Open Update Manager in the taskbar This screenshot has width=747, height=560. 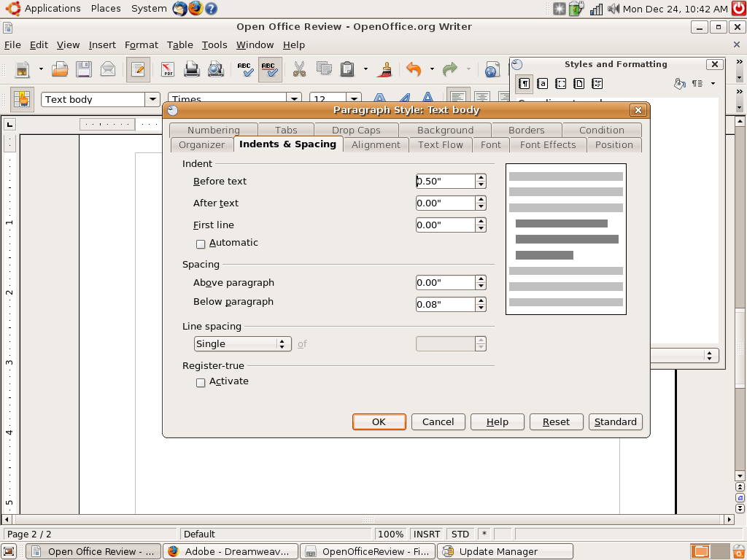504,551
